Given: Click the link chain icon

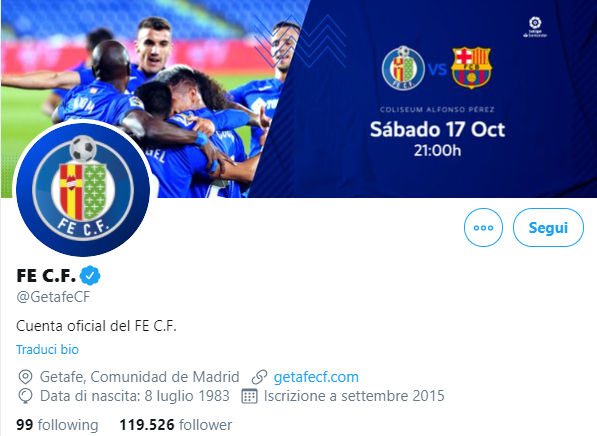Looking at the screenshot, I should click(x=260, y=377).
